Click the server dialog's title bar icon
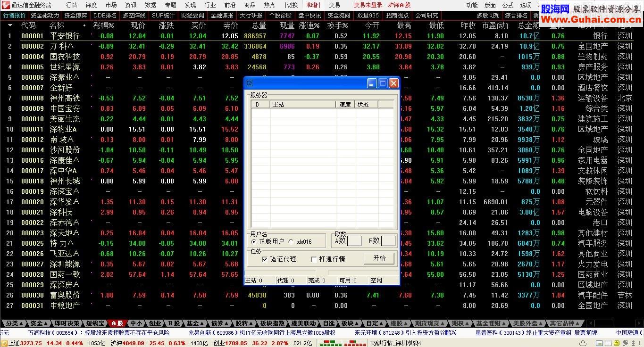This screenshot has height=347, width=644. 250,83
